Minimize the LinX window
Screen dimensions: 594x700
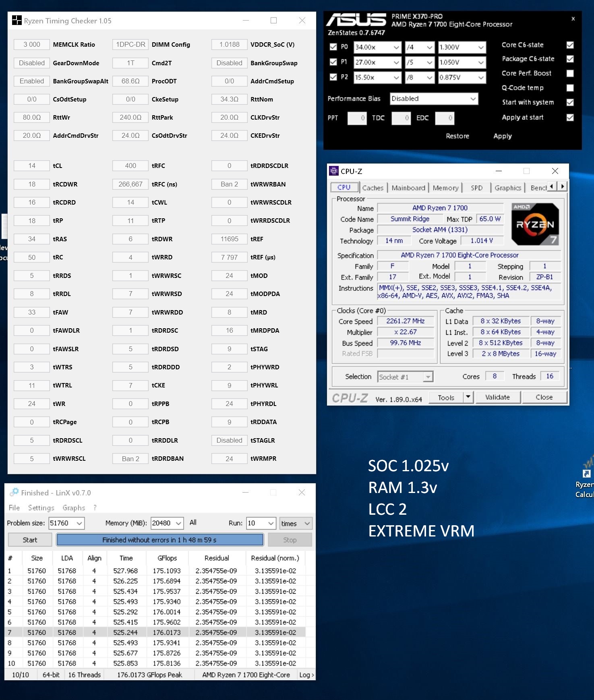245,492
